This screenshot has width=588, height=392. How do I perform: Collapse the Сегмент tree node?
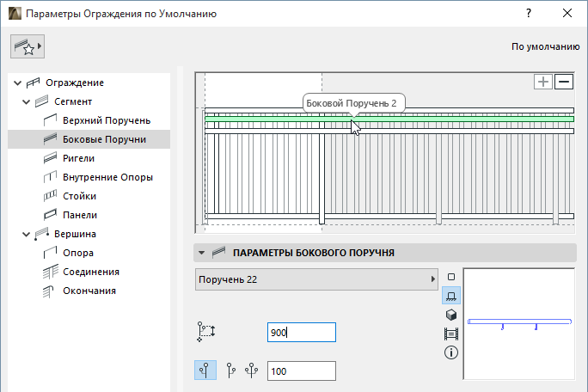[27, 101]
